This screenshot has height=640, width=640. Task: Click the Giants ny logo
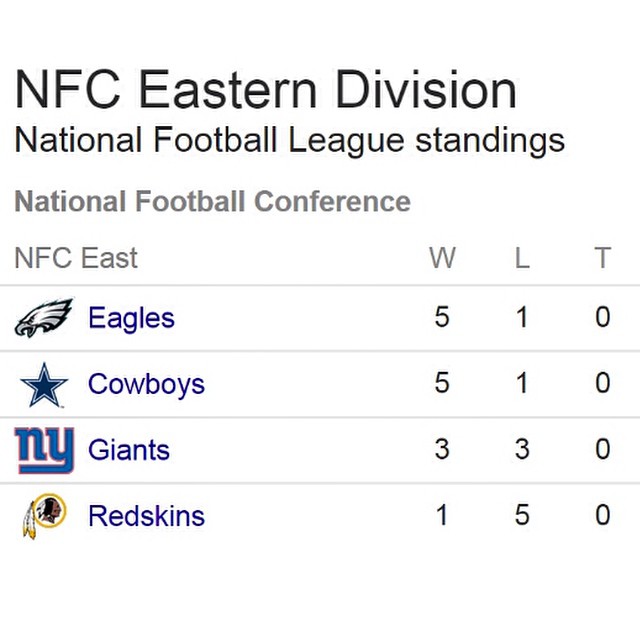44,450
